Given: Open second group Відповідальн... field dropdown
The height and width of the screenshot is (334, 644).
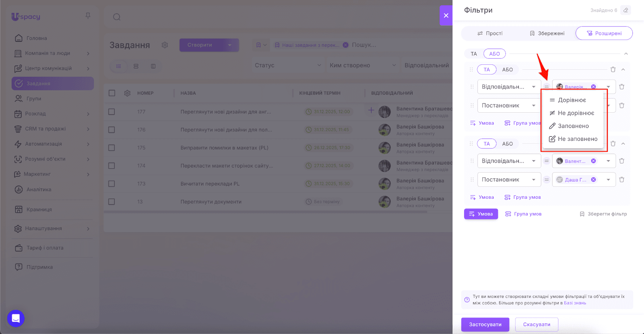Looking at the screenshot, I should [x=509, y=161].
